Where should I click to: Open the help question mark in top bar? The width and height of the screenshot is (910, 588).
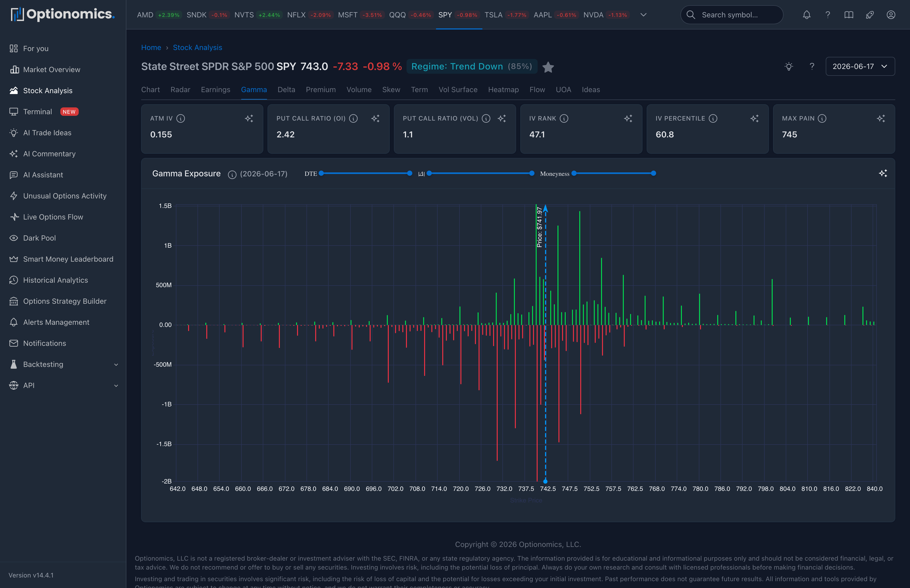pos(828,15)
